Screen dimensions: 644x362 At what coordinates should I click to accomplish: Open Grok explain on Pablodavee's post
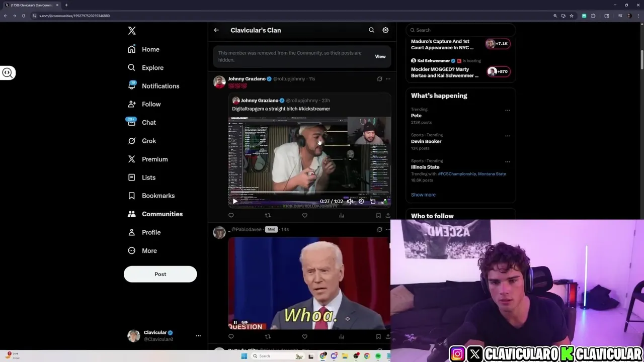pyautogui.click(x=380, y=229)
